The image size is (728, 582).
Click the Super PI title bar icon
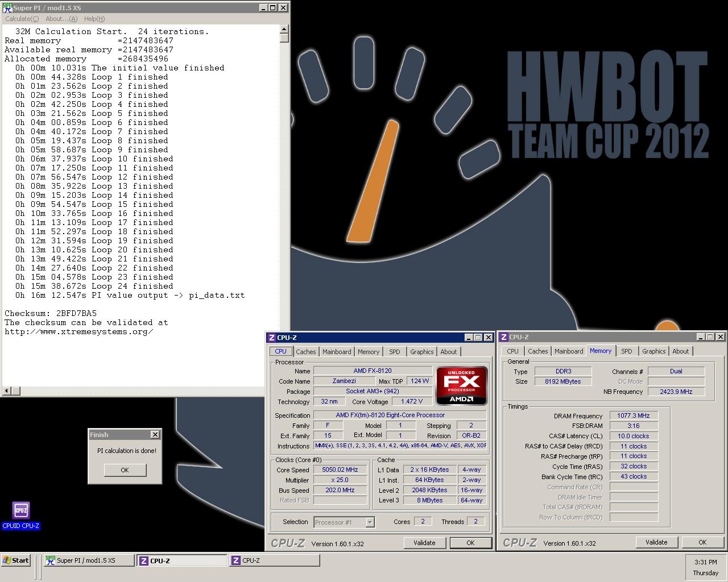(x=7, y=7)
